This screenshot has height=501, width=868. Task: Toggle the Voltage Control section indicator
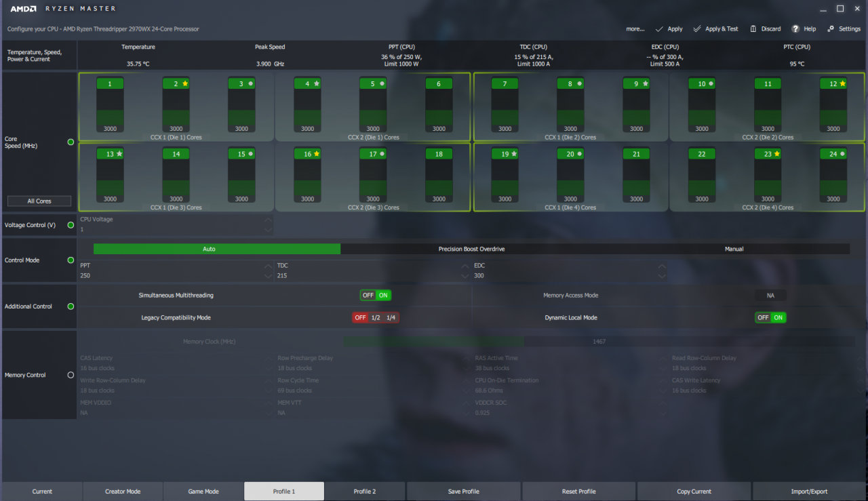point(71,225)
